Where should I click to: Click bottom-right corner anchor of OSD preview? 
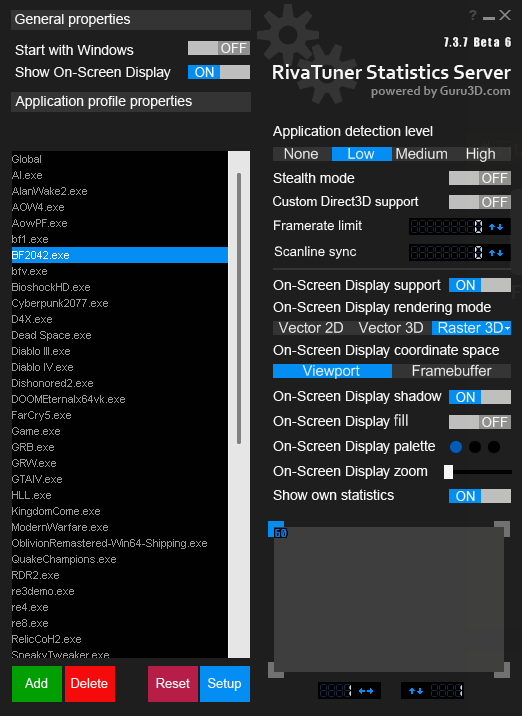[x=502, y=670]
